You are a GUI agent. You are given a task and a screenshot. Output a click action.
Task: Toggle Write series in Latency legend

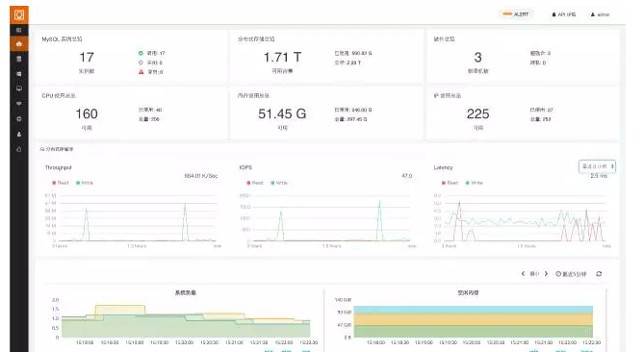click(x=475, y=183)
